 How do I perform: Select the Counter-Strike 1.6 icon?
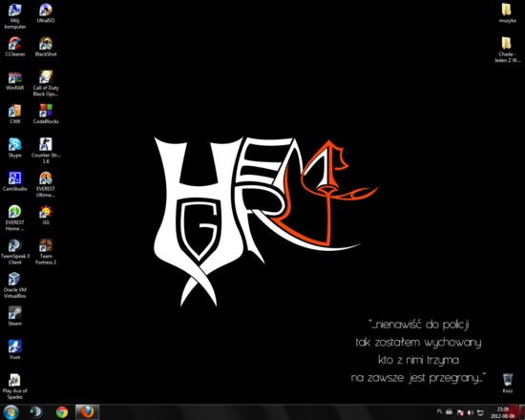(x=46, y=151)
